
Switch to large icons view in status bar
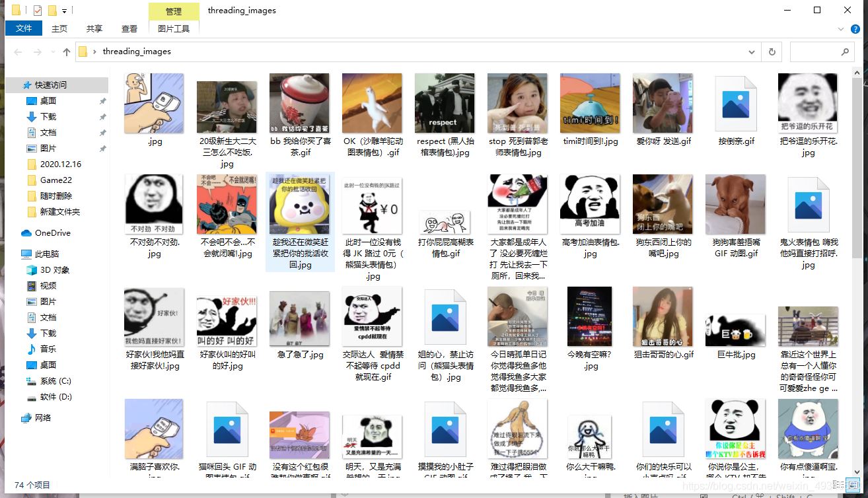point(854,484)
